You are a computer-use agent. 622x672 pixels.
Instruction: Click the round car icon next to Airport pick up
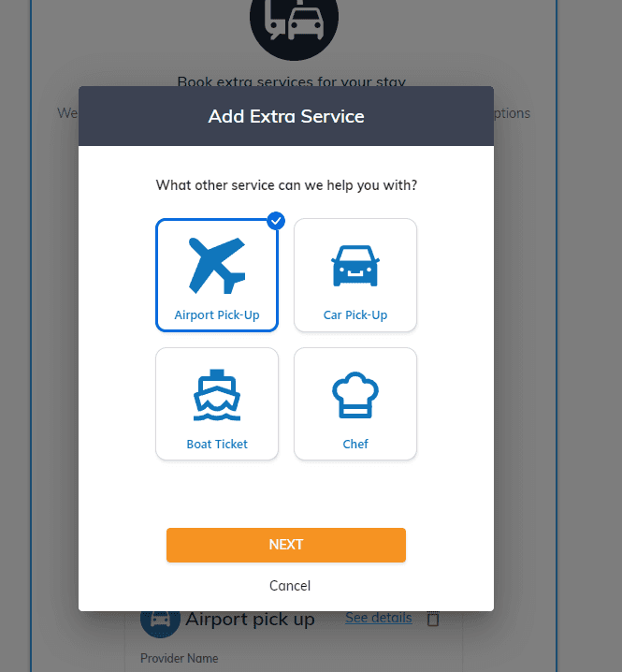pos(160,620)
